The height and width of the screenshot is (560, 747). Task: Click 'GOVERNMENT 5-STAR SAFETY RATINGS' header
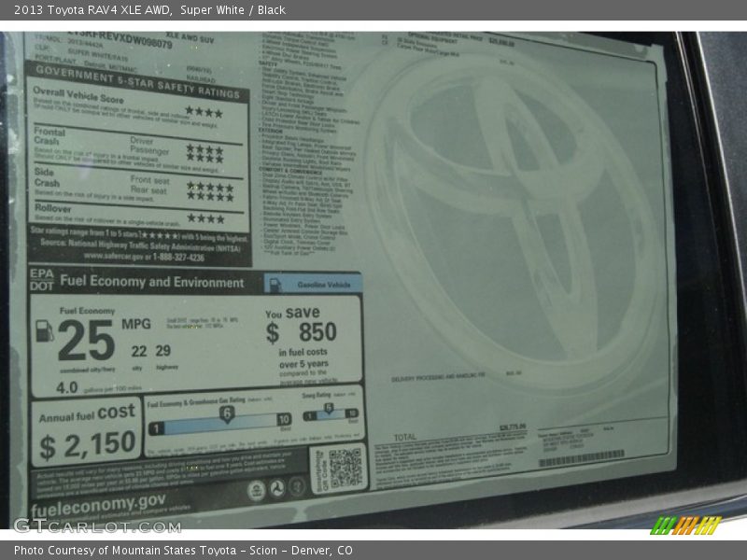tap(137, 82)
